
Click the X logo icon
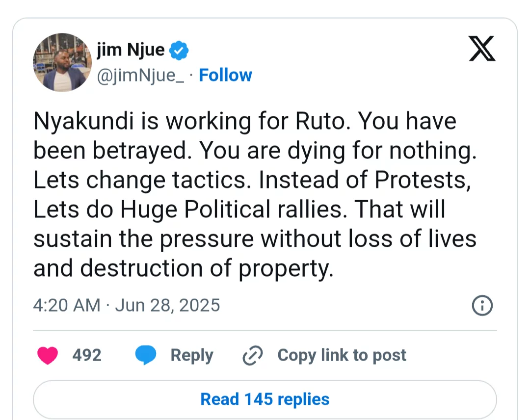pos(482,49)
